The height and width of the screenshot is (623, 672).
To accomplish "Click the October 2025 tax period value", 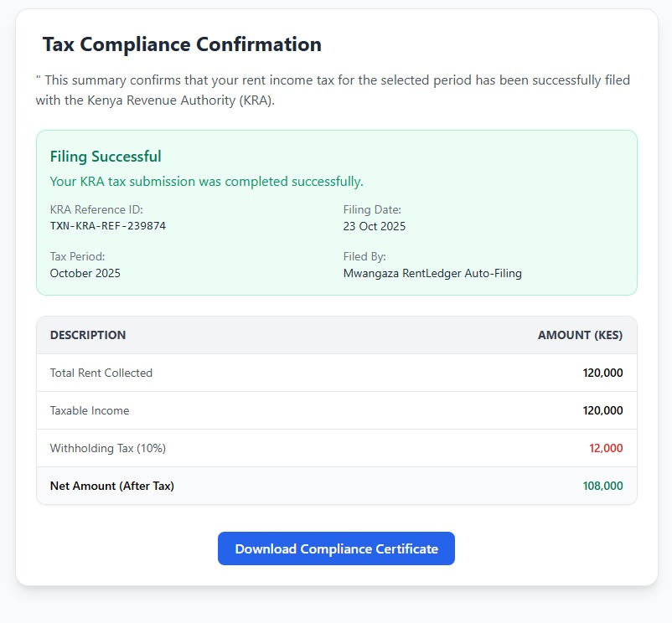I will 85,273.
